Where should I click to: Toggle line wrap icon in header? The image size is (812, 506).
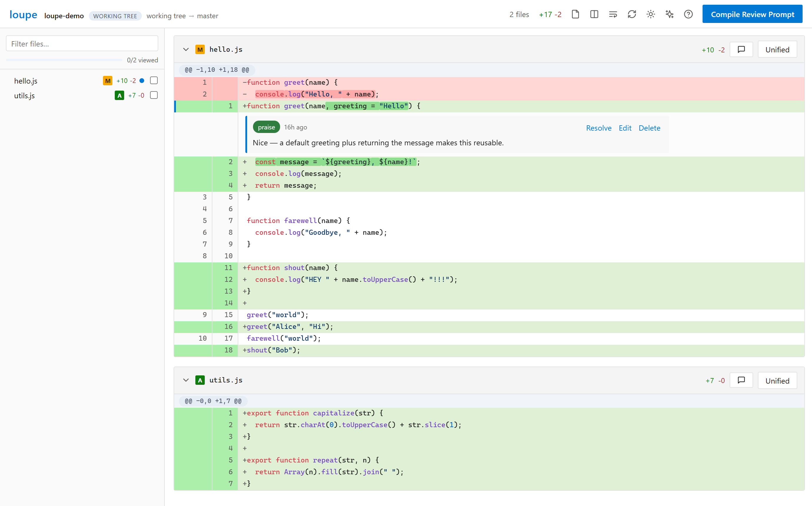[x=613, y=14]
